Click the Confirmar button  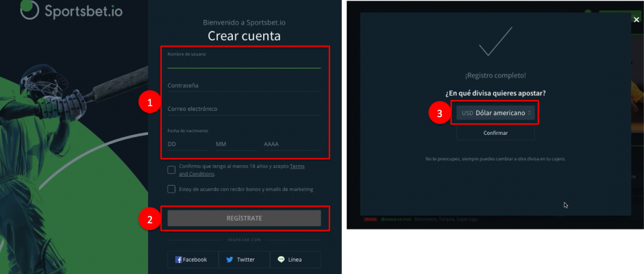[x=495, y=133]
